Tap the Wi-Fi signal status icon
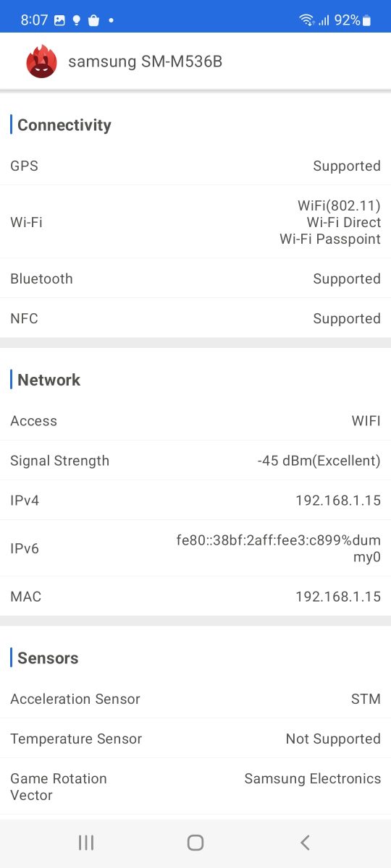391x868 pixels. point(307,20)
